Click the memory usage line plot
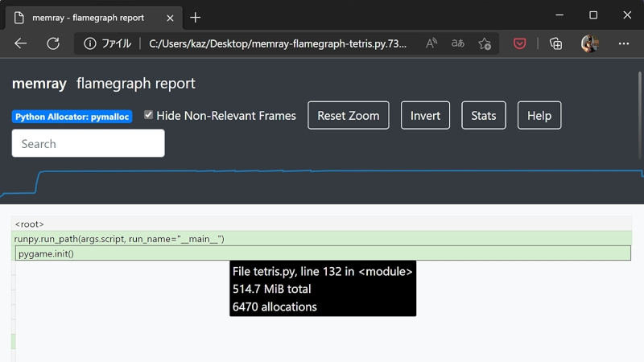This screenshot has height=362, width=644. (x=321, y=183)
